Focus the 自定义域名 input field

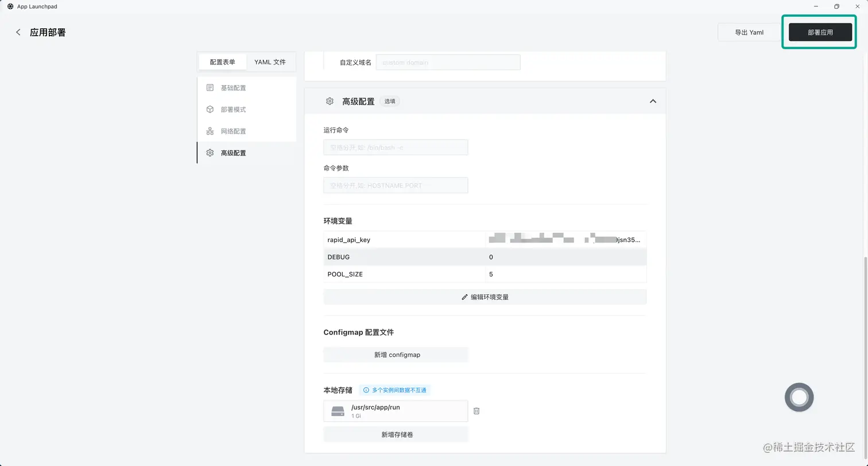coord(448,62)
